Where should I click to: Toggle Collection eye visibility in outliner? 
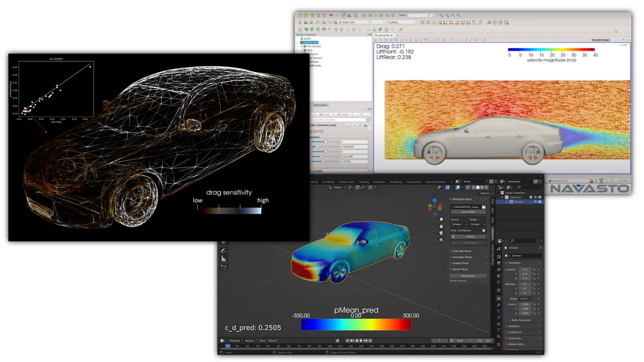click(x=535, y=197)
